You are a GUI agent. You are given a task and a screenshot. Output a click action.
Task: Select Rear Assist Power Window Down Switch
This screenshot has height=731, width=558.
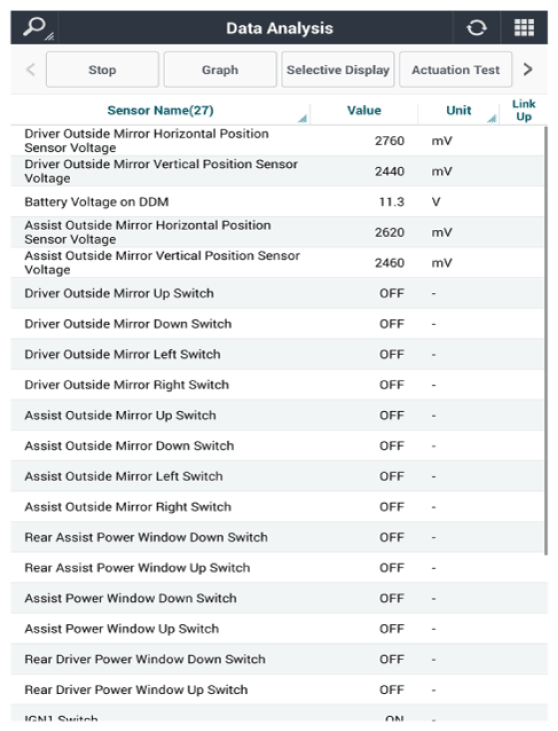point(278,537)
